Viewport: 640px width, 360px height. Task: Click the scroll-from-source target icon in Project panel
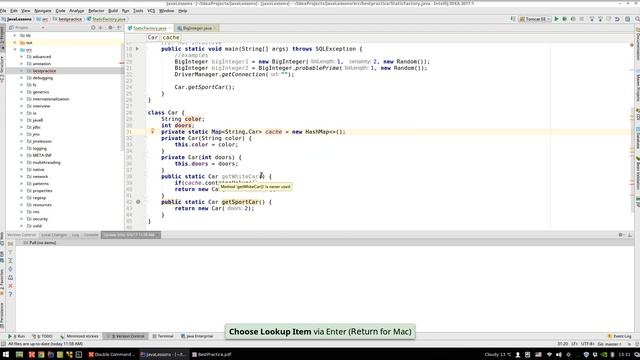click(93, 28)
